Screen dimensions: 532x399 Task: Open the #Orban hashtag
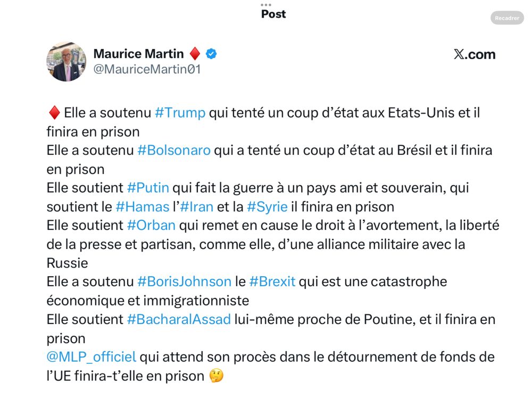[151, 225]
